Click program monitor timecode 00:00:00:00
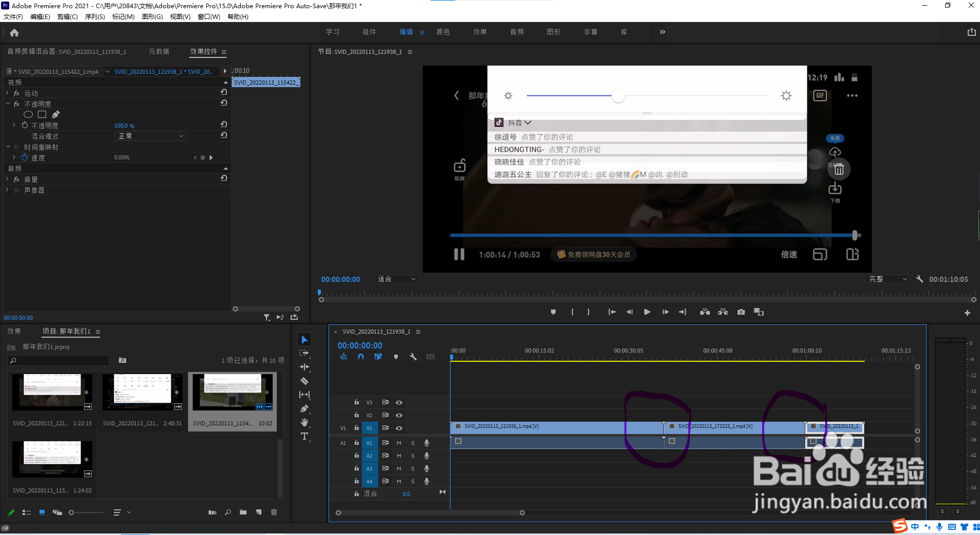The image size is (980, 535). tap(341, 279)
